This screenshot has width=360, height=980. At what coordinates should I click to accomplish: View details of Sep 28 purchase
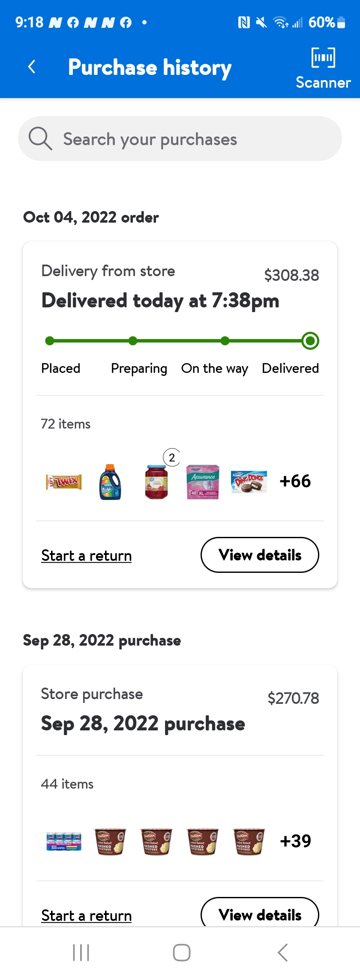(x=260, y=914)
